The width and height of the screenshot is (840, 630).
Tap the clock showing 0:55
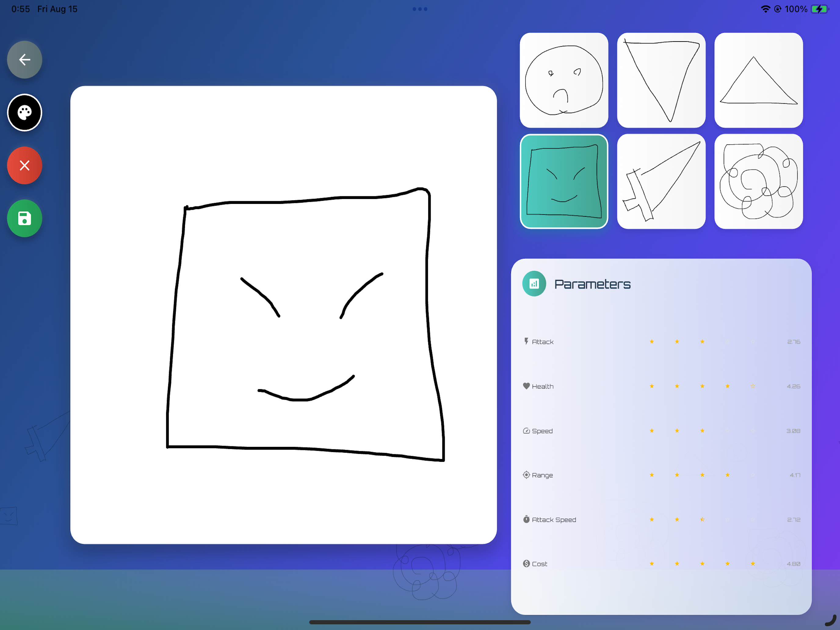pos(20,9)
